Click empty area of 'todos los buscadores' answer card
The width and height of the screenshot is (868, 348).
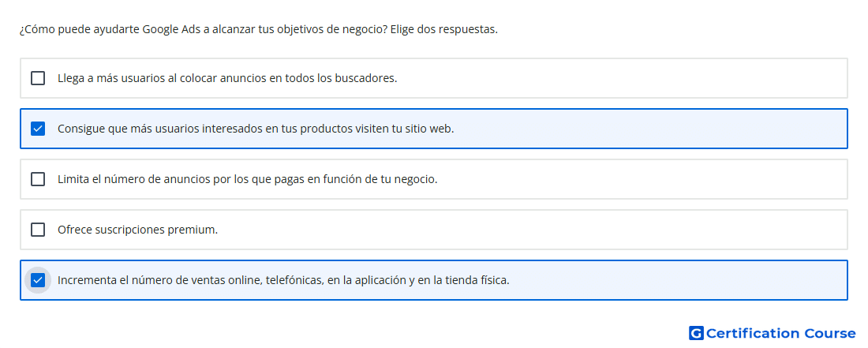click(620, 78)
